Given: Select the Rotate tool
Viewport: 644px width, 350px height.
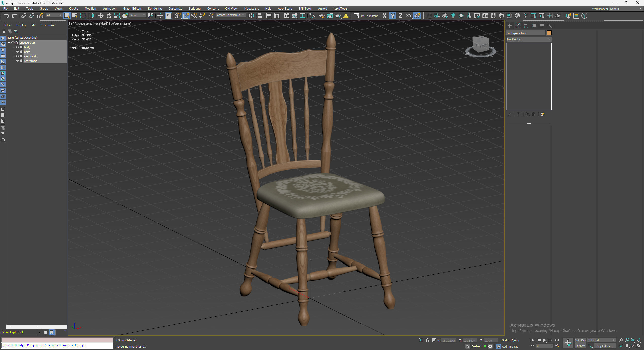Looking at the screenshot, I should coord(109,16).
